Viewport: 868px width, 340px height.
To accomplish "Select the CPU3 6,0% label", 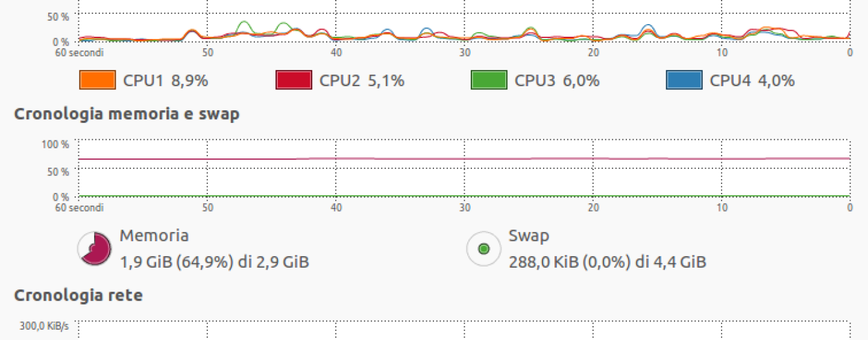I will [557, 81].
